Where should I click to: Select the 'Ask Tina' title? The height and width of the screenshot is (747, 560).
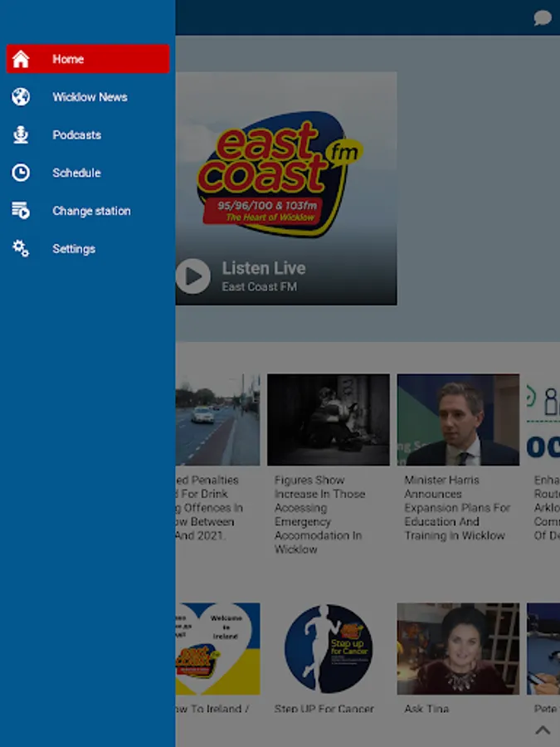426,709
